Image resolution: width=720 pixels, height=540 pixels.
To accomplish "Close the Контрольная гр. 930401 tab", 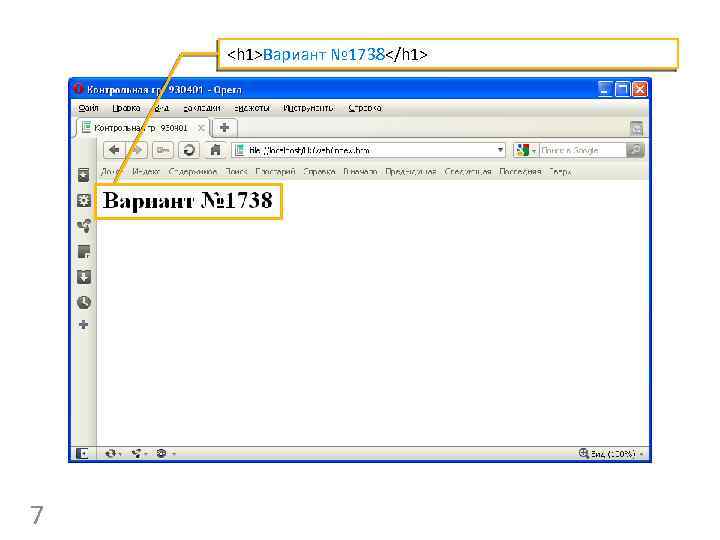I will pyautogui.click(x=201, y=128).
